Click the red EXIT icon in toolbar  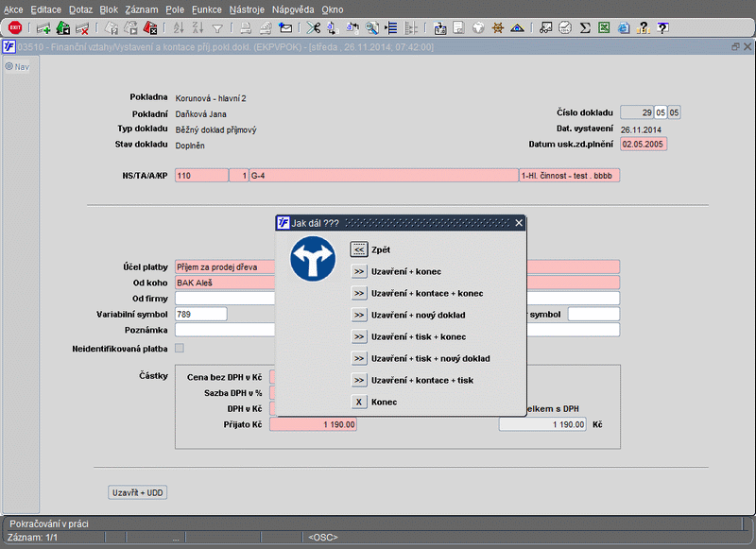(14, 28)
